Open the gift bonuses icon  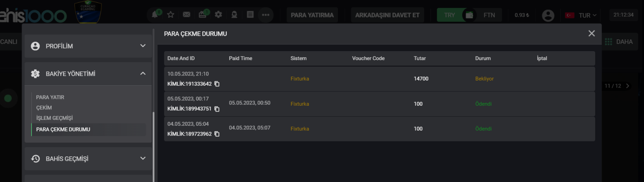pos(202,15)
